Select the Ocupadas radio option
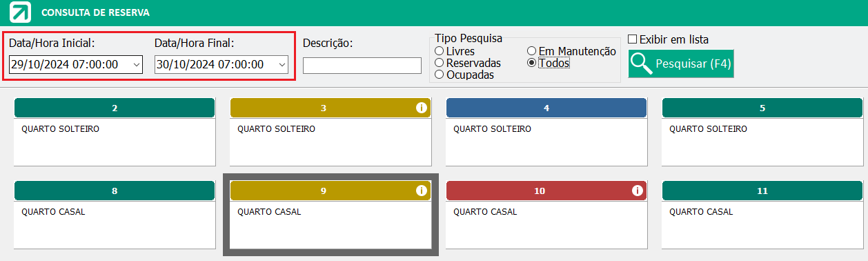Viewport: 868px width, 261px height. (439, 75)
